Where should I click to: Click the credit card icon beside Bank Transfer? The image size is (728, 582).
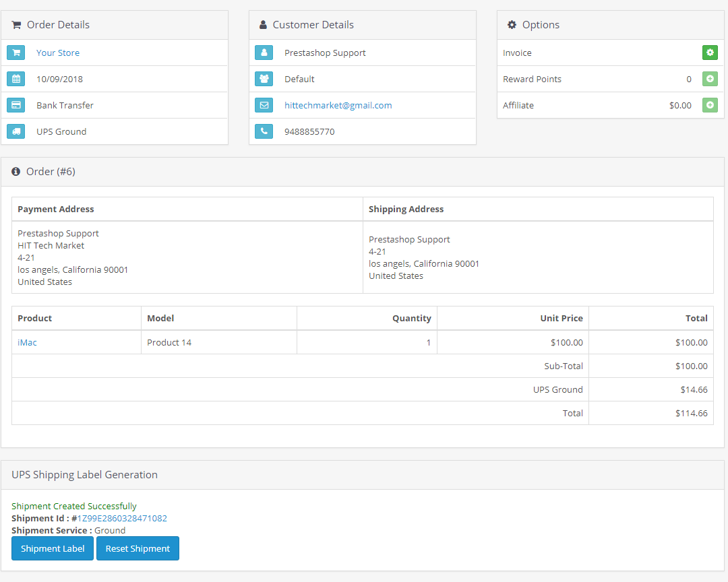(16, 105)
